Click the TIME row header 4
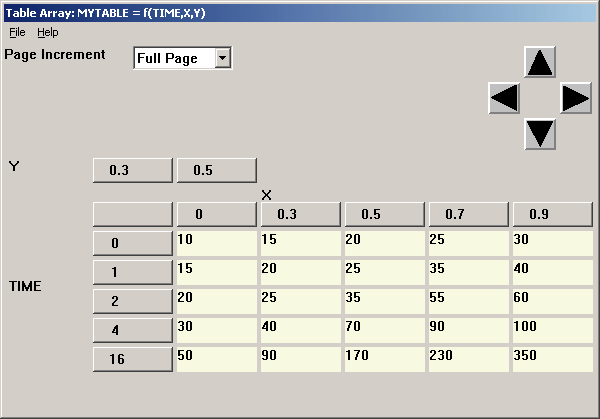 (x=133, y=330)
